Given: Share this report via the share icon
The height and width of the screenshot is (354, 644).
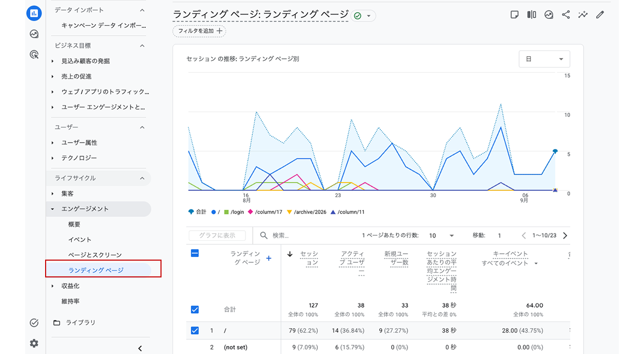Looking at the screenshot, I should 566,15.
